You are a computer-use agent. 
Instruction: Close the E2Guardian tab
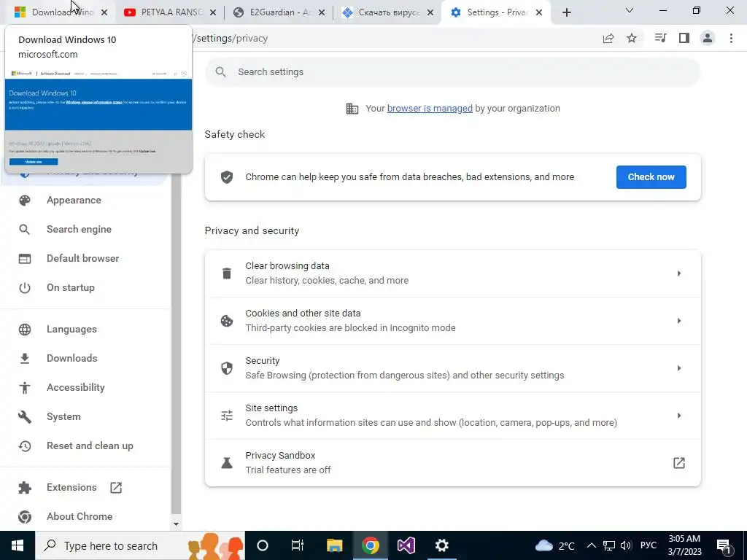point(322,13)
